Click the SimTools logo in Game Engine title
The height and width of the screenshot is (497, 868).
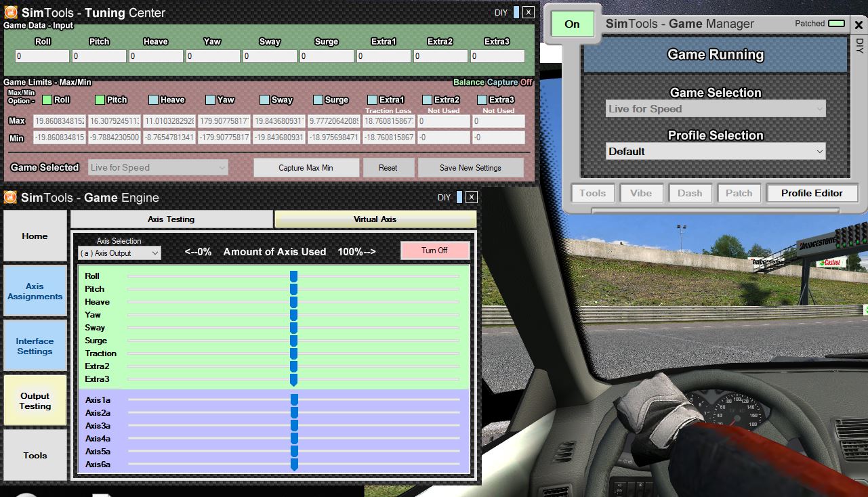coord(10,198)
